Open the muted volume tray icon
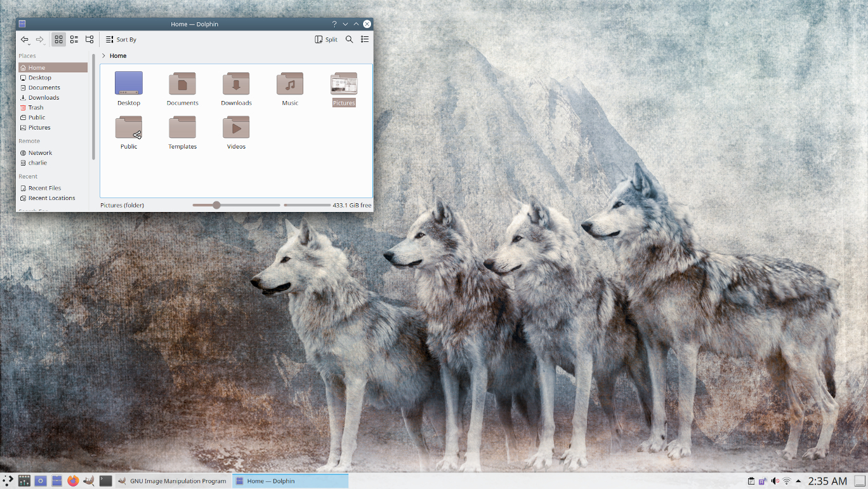Image resolution: width=868 pixels, height=489 pixels. [x=775, y=481]
